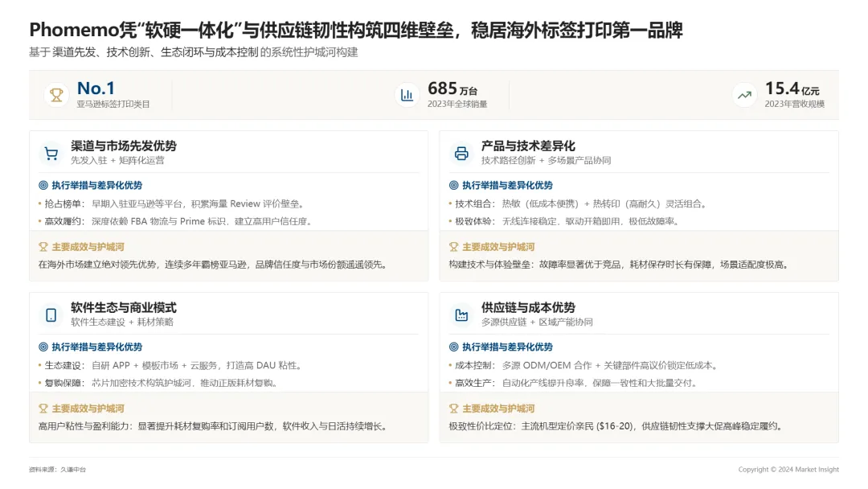Click the bar chart icon next to 685万台

[407, 94]
